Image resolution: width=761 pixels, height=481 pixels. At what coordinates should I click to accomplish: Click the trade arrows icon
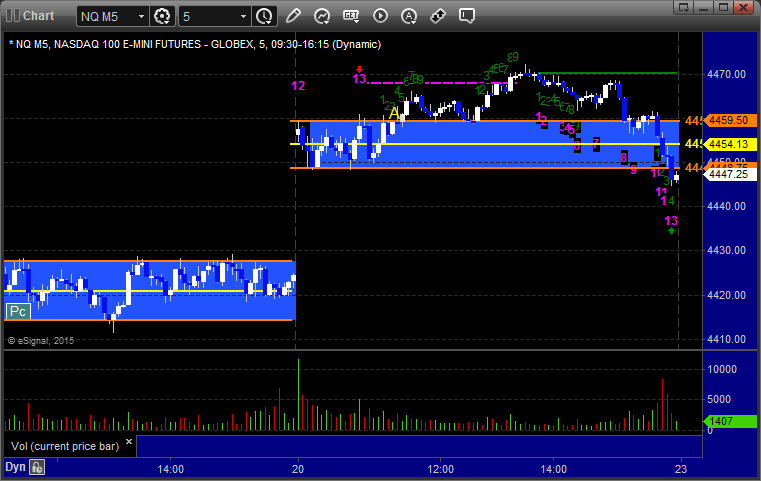pyautogui.click(x=438, y=16)
